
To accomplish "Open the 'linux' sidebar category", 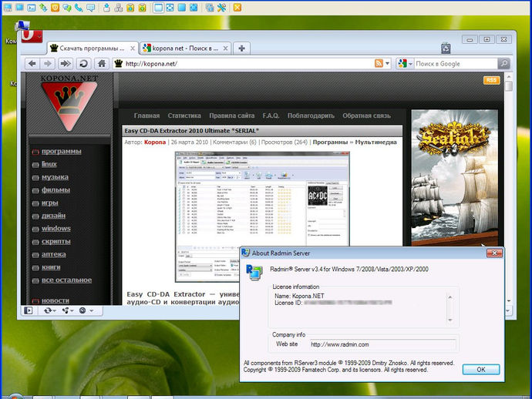I will click(49, 164).
